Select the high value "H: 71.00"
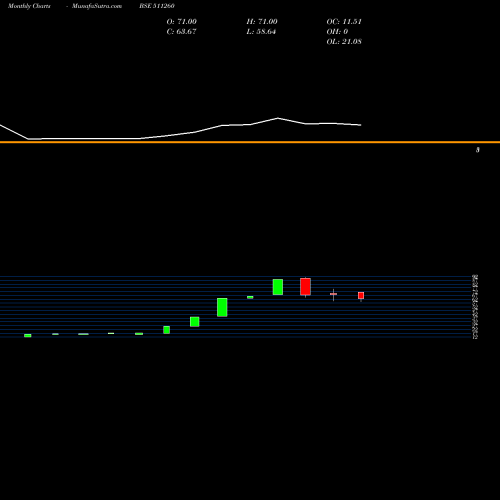 click(x=262, y=22)
